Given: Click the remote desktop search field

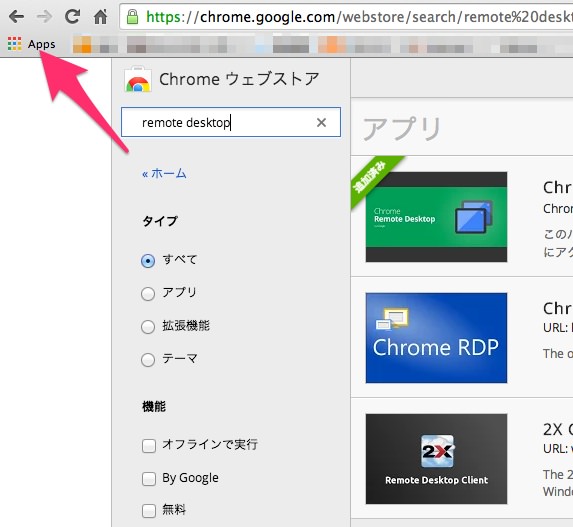Looking at the screenshot, I should [231, 122].
